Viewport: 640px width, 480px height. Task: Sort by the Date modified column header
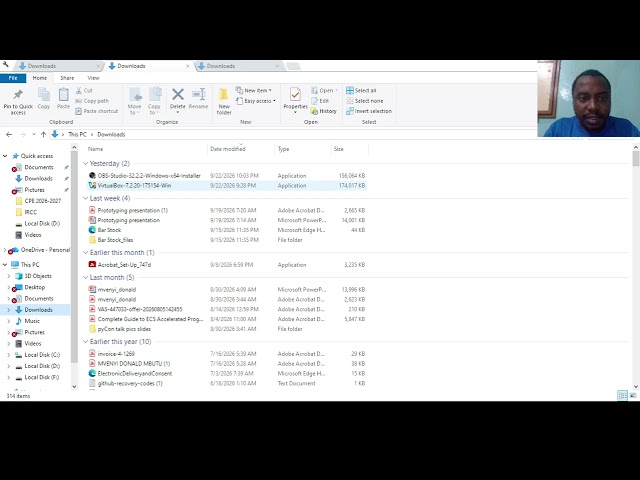click(x=228, y=149)
